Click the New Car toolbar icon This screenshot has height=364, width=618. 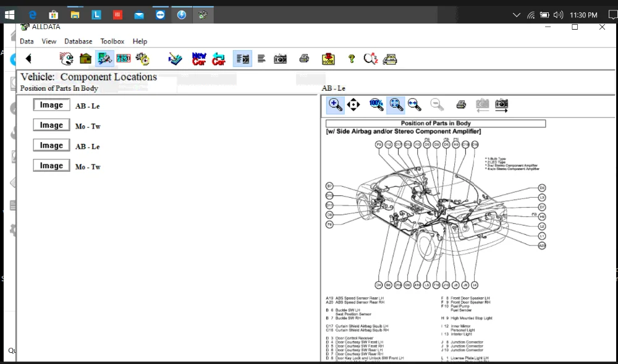click(x=199, y=59)
